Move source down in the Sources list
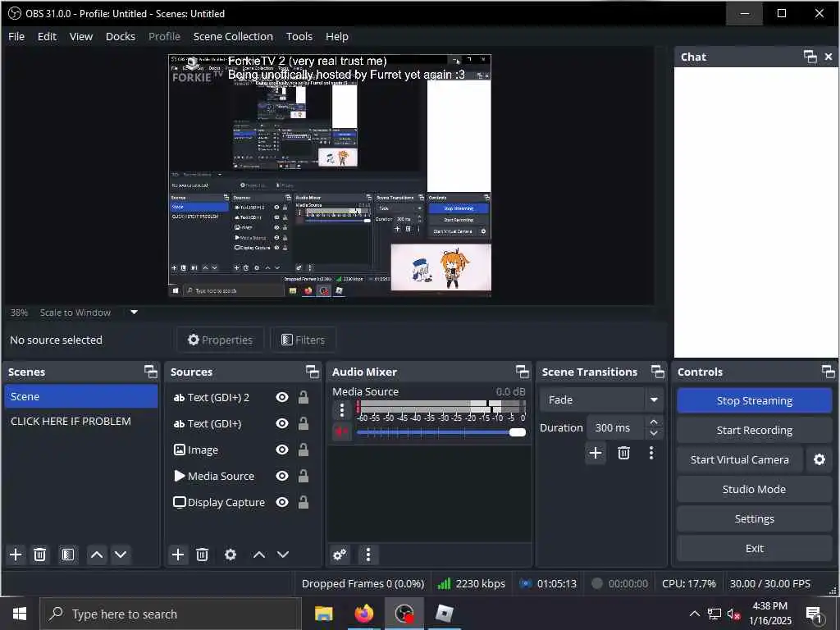 283,555
